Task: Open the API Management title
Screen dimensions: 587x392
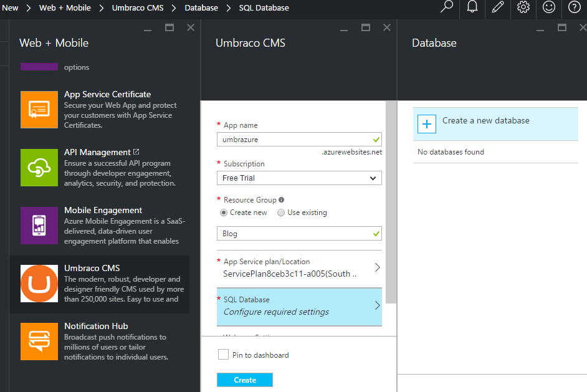Action: [97, 153]
